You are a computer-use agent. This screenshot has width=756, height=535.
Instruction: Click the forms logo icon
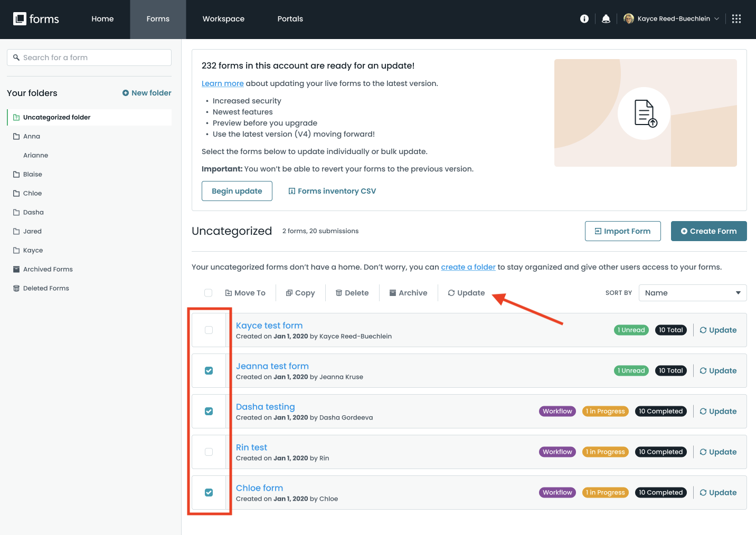pyautogui.click(x=20, y=19)
